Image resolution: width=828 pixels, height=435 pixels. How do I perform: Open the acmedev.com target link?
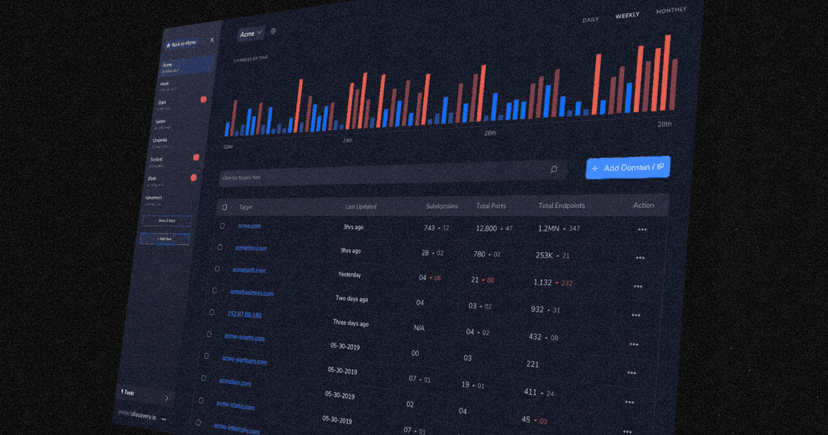(x=251, y=248)
